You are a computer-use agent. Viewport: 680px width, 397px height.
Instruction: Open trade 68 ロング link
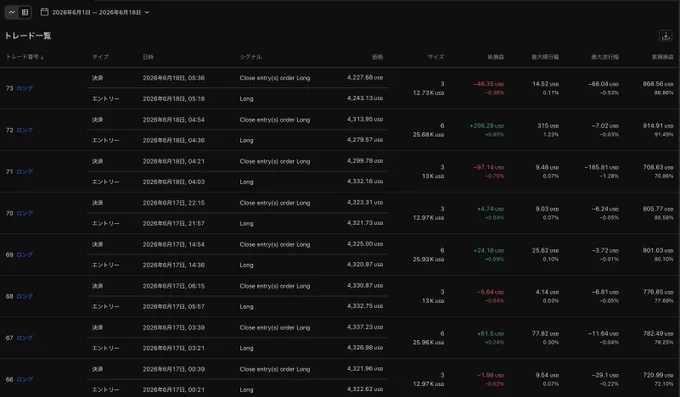25,296
